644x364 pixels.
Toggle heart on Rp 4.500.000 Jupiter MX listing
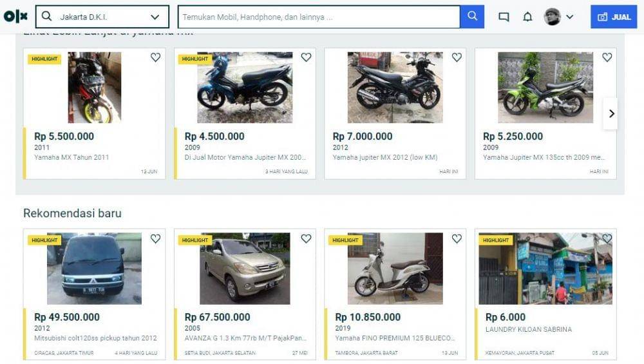coord(306,57)
